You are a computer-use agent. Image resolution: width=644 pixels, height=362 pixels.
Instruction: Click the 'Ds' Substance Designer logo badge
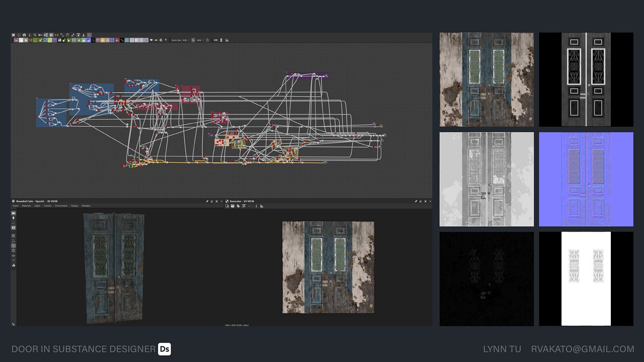165,349
